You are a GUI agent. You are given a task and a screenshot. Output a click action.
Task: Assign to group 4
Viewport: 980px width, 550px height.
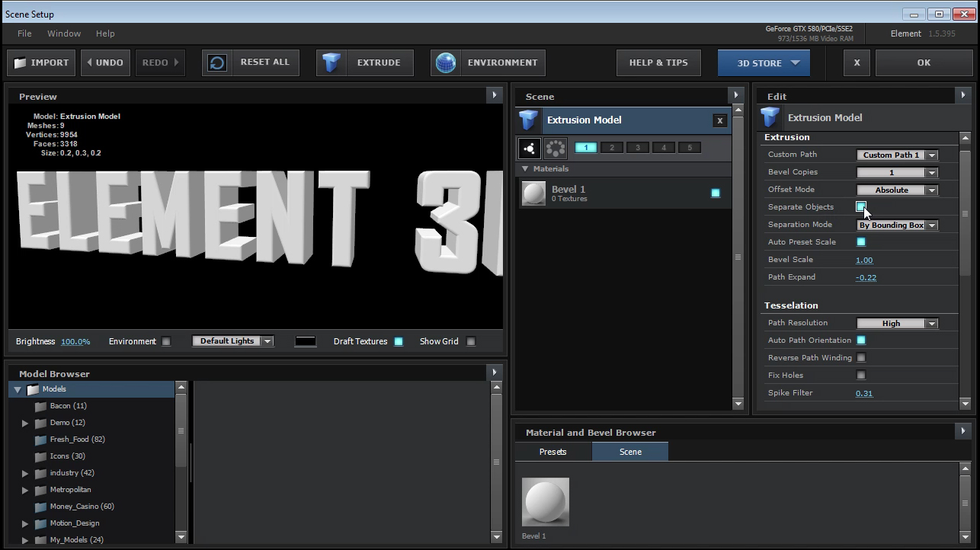click(x=664, y=148)
